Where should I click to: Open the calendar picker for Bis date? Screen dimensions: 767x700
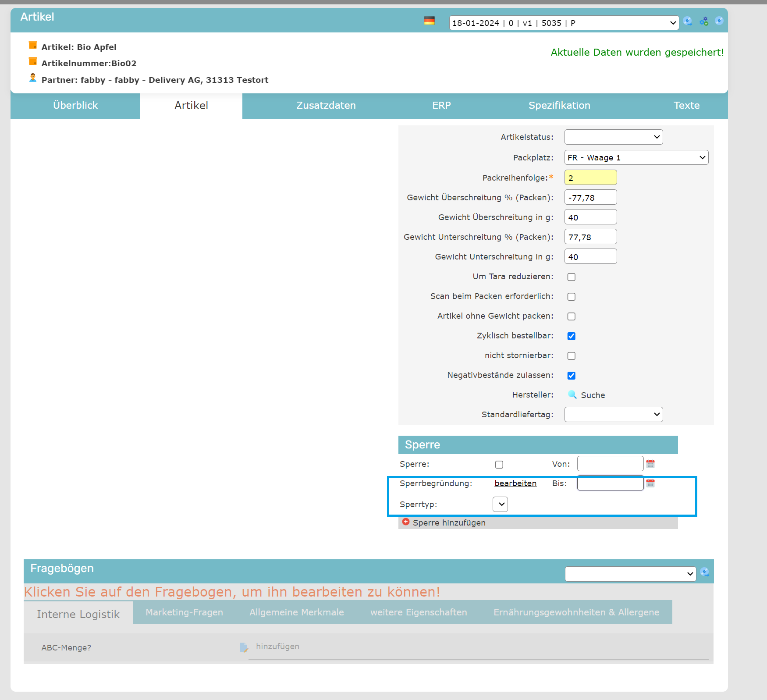click(650, 483)
